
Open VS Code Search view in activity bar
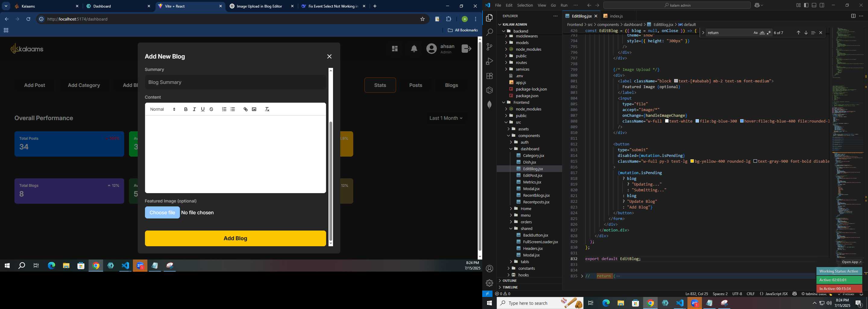point(489,32)
